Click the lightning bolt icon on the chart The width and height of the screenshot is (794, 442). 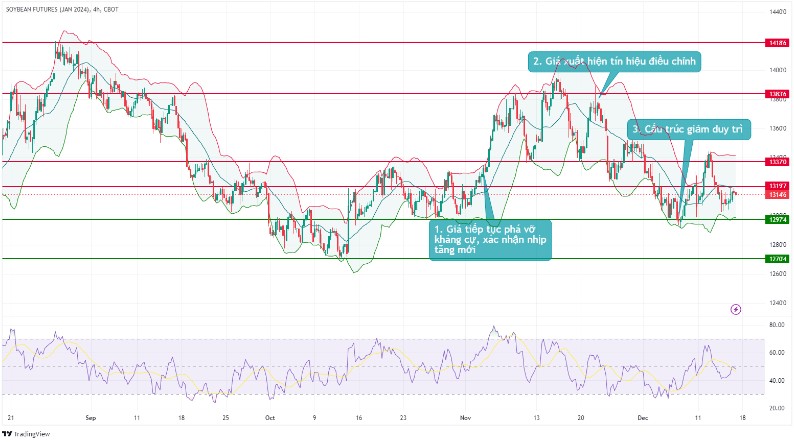(x=737, y=309)
